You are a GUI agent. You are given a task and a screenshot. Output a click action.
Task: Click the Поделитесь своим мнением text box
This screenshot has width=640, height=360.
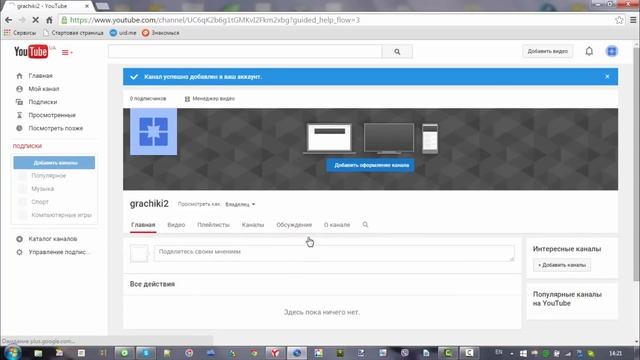click(x=334, y=253)
